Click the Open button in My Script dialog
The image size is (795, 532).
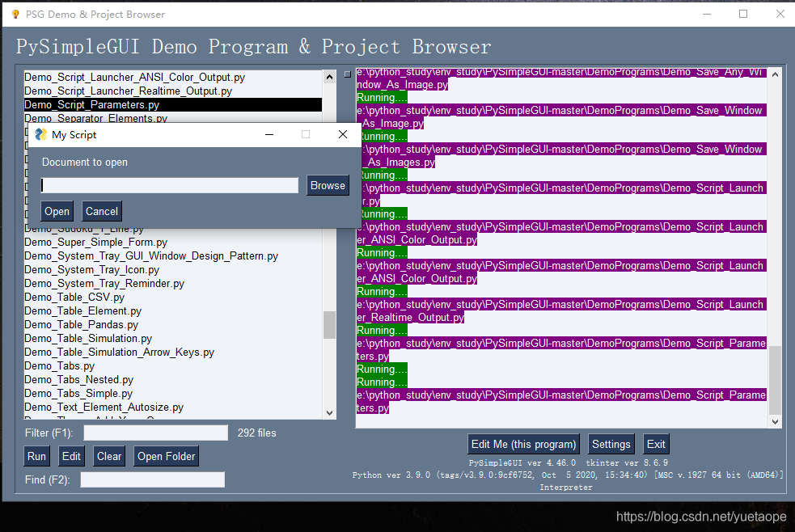pos(57,211)
